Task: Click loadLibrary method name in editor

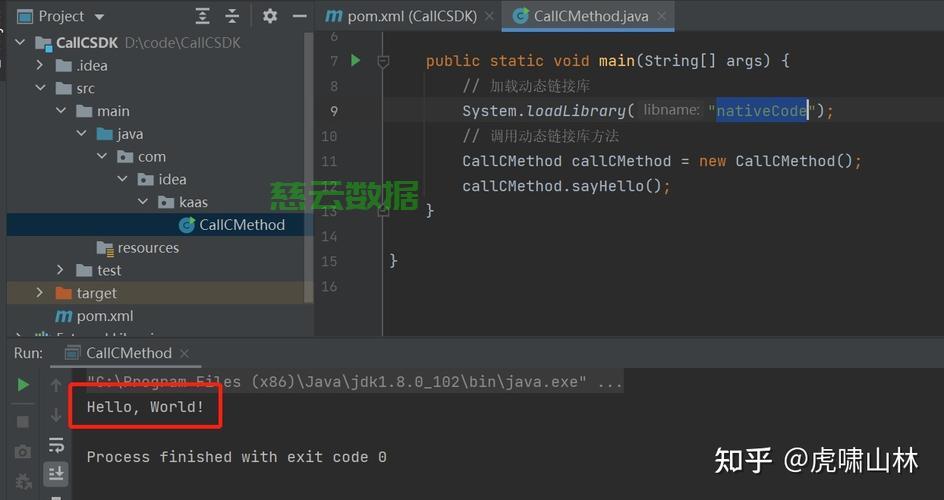Action: (x=576, y=111)
